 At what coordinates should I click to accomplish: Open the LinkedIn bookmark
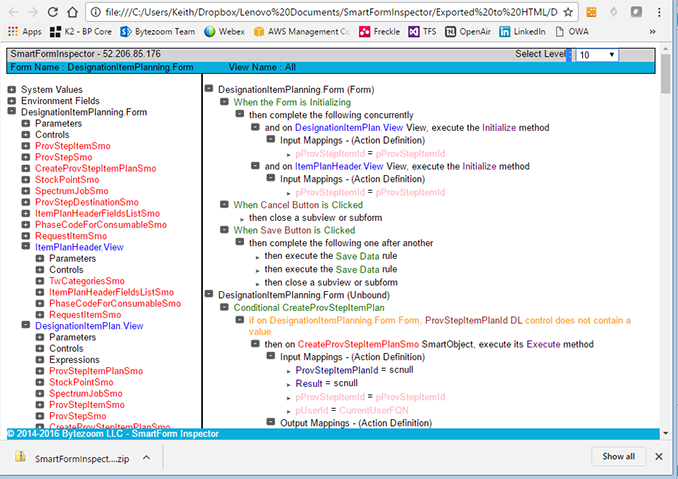522,32
